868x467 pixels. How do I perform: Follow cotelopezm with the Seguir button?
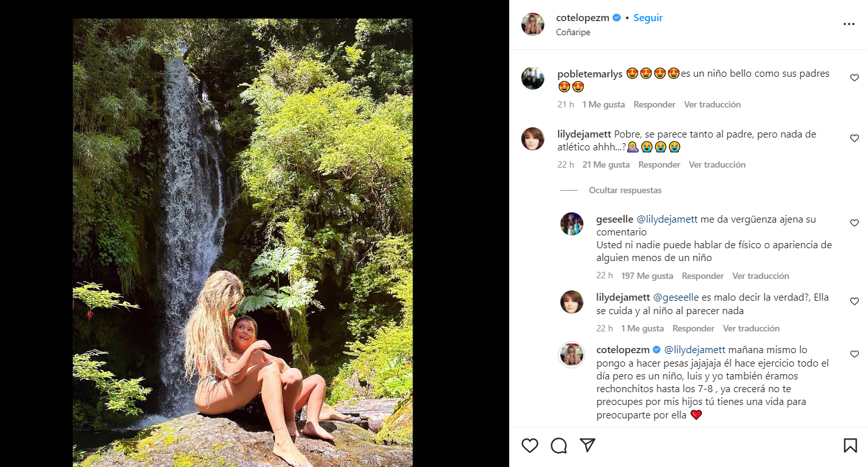coord(648,18)
